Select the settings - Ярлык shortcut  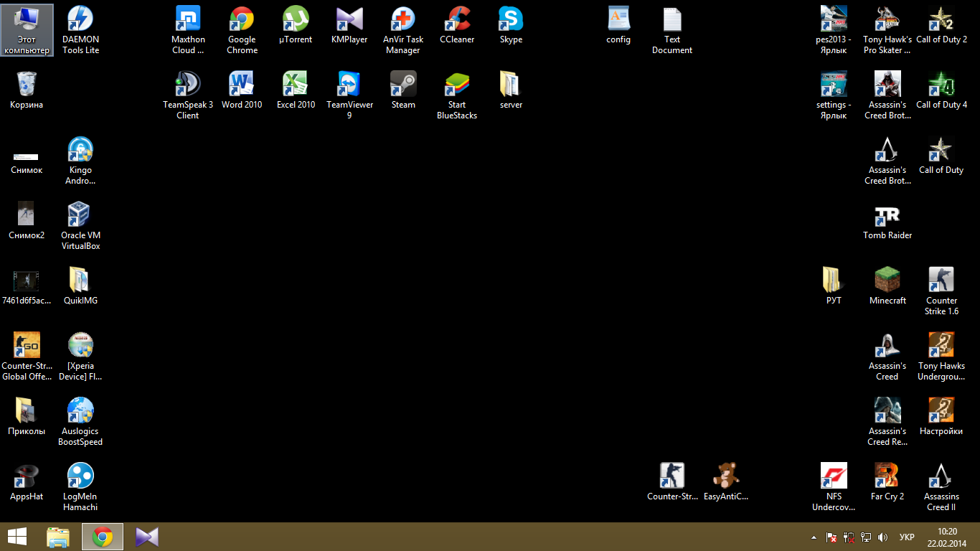click(834, 95)
